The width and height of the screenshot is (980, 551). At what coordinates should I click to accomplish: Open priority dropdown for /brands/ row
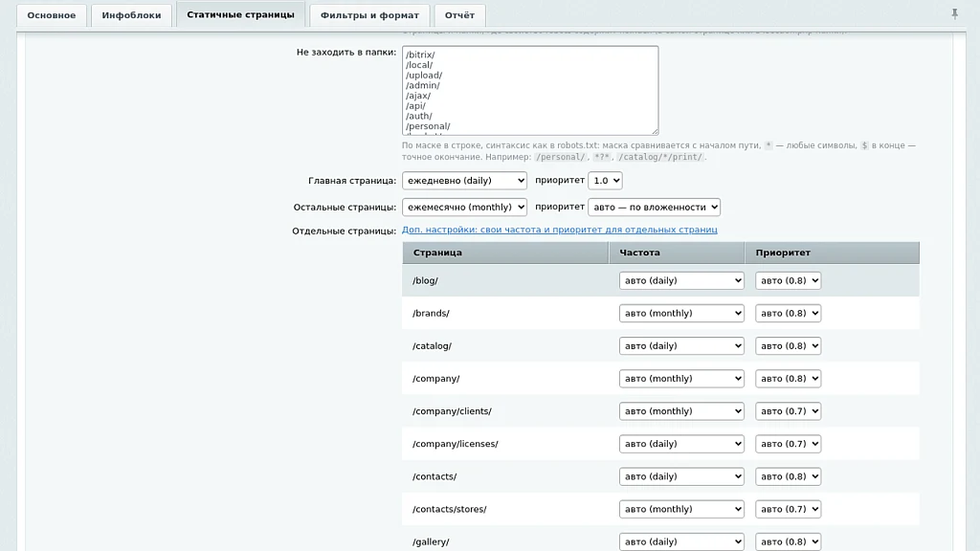789,313
